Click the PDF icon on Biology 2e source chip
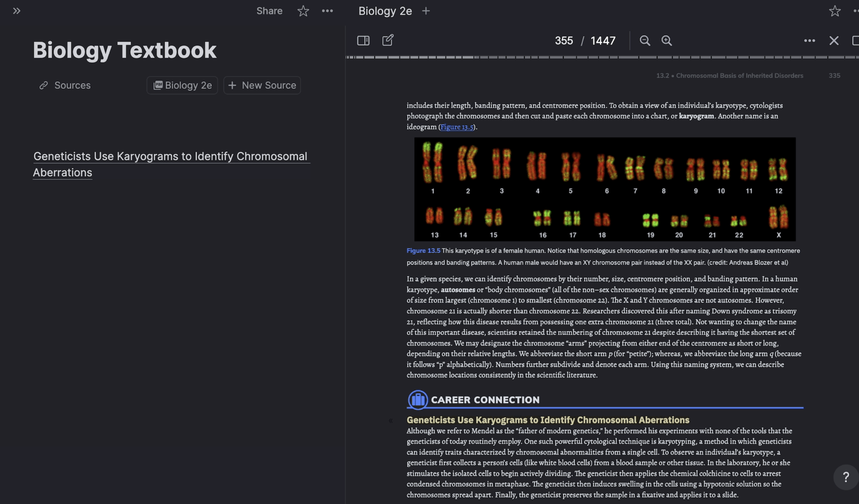Image resolution: width=859 pixels, height=504 pixels. tap(159, 85)
